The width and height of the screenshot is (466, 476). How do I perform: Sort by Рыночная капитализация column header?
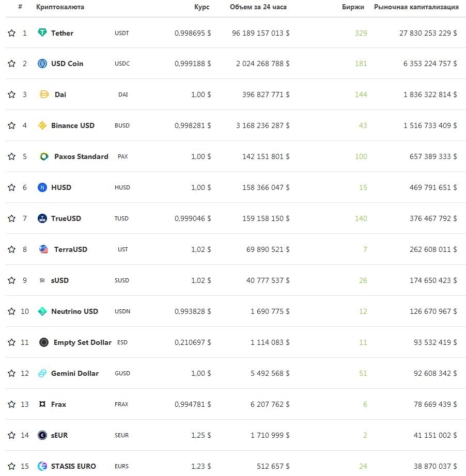click(416, 7)
